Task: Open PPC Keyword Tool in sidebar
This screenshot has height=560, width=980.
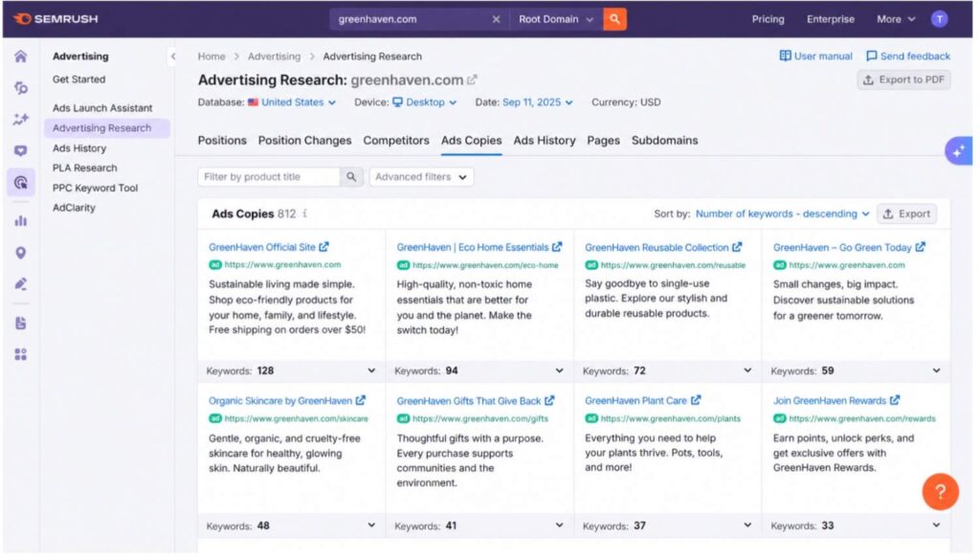Action: click(x=95, y=189)
